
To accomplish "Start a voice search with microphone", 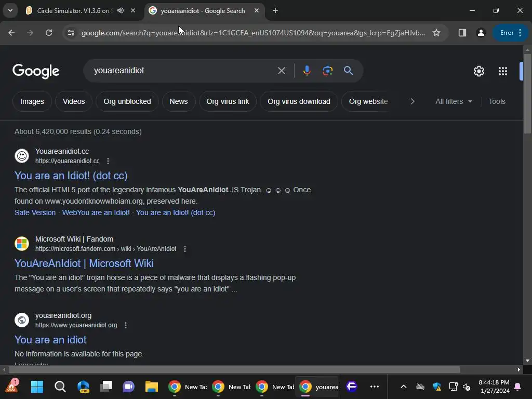I will coord(307,71).
